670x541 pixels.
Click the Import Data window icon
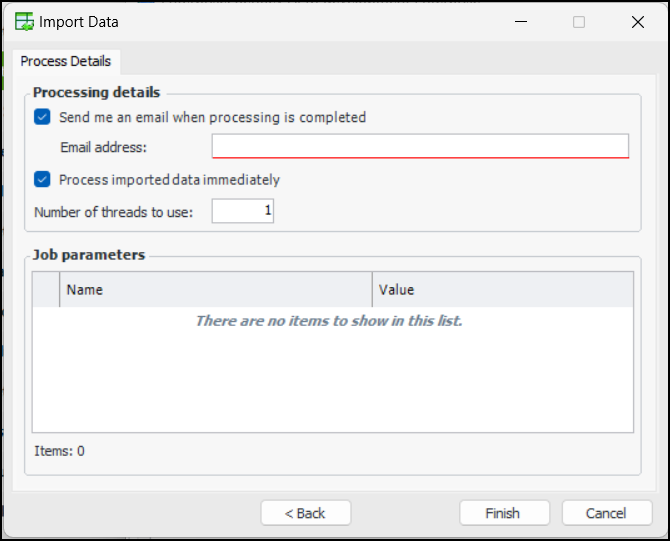click(23, 21)
